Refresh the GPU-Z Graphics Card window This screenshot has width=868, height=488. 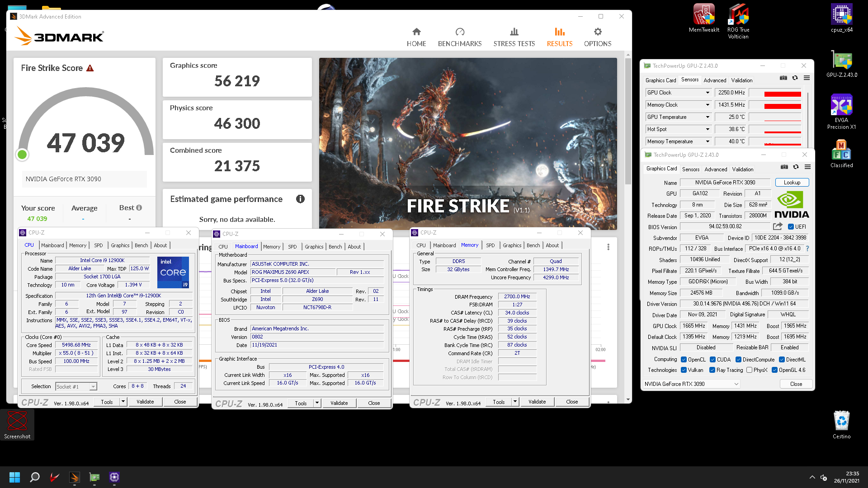pos(796,167)
